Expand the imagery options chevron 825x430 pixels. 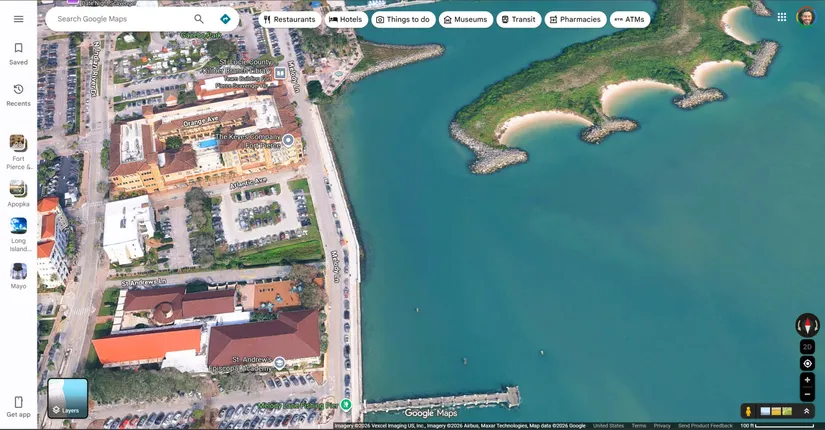point(806,411)
